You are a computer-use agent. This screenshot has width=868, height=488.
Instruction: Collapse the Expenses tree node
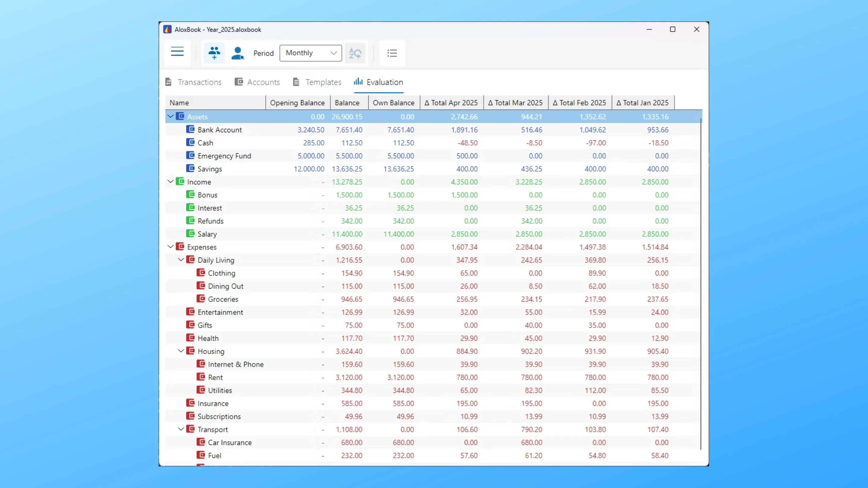pyautogui.click(x=171, y=246)
